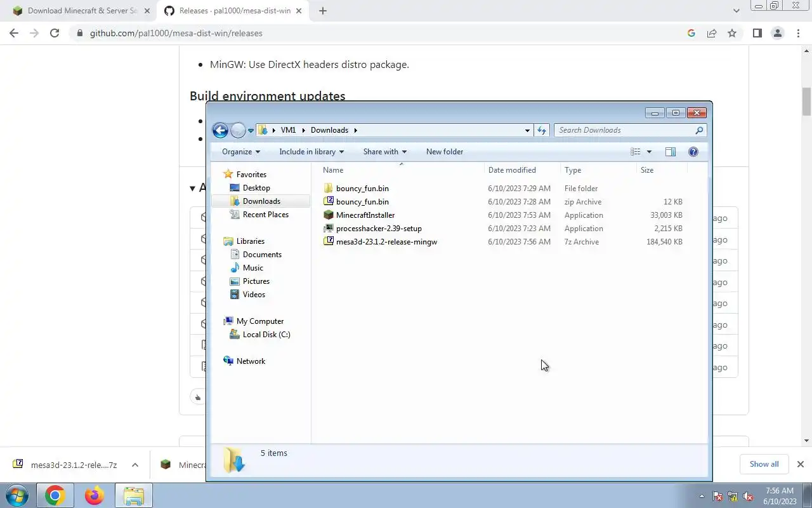Screen dimensions: 812x508
Task: Select mesa3d-23.1.2-release-mingw archive icon
Action: tap(328, 242)
